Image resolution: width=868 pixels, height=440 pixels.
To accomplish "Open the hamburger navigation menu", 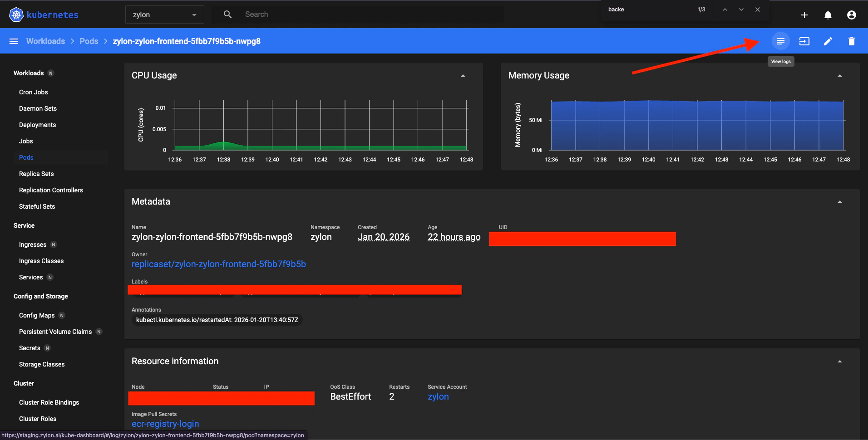I will [14, 41].
